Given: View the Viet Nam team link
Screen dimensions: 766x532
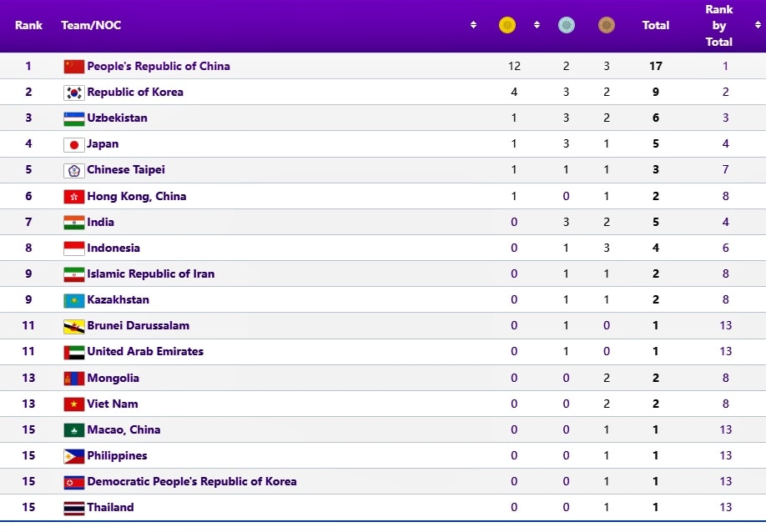Looking at the screenshot, I should pyautogui.click(x=113, y=404).
